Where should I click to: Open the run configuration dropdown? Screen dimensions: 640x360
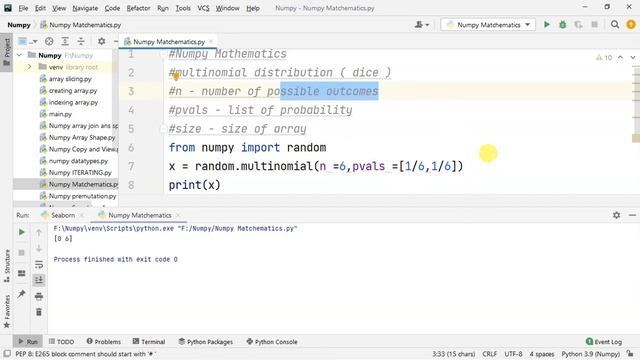coord(489,25)
